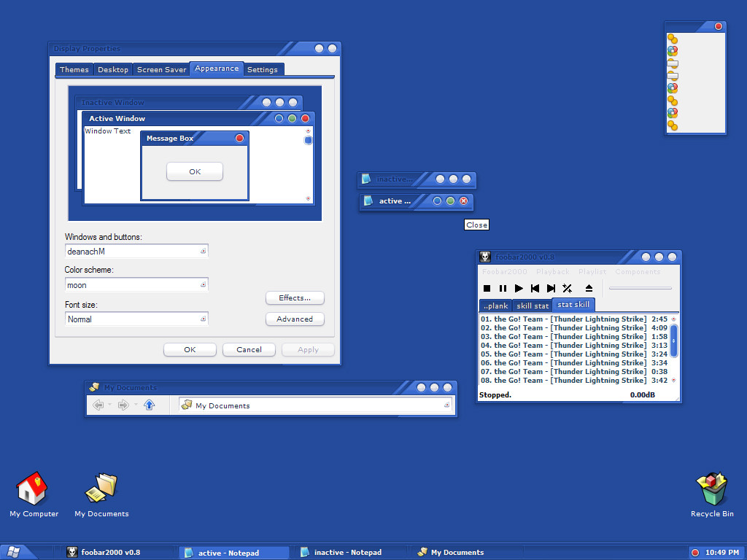Click the 10:49 PM taskbar clock
Viewport: 747px width, 560px height.
(722, 553)
